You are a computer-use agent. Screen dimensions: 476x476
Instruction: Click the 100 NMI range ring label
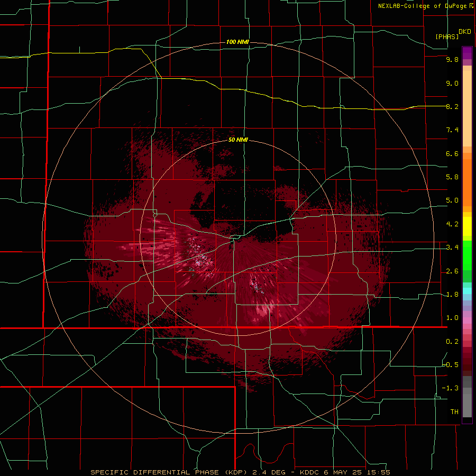(237, 42)
